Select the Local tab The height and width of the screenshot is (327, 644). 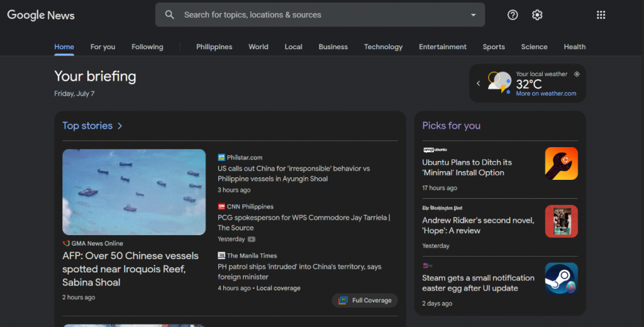point(293,47)
